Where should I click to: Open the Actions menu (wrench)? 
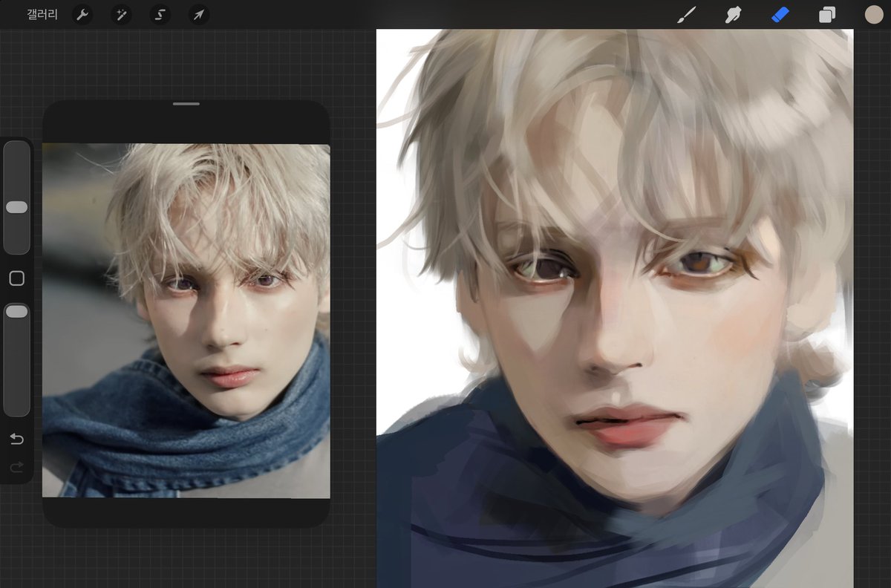[x=82, y=15]
